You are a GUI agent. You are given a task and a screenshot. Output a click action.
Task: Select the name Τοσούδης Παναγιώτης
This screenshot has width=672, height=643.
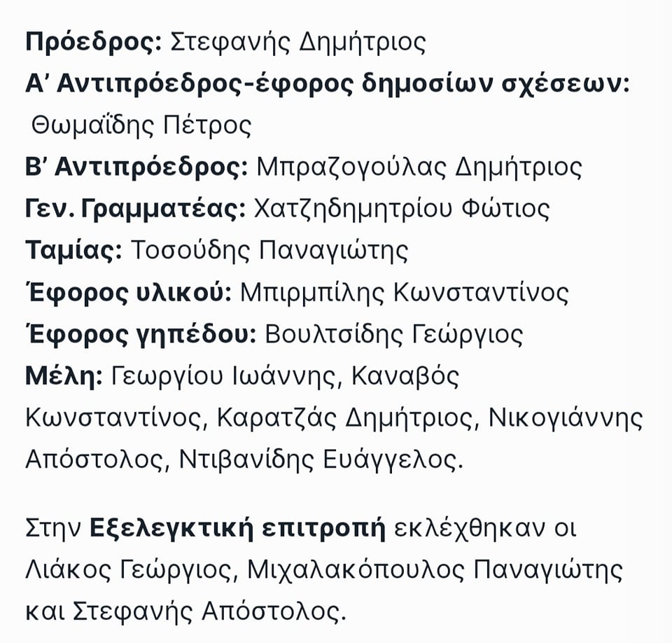pos(269,251)
